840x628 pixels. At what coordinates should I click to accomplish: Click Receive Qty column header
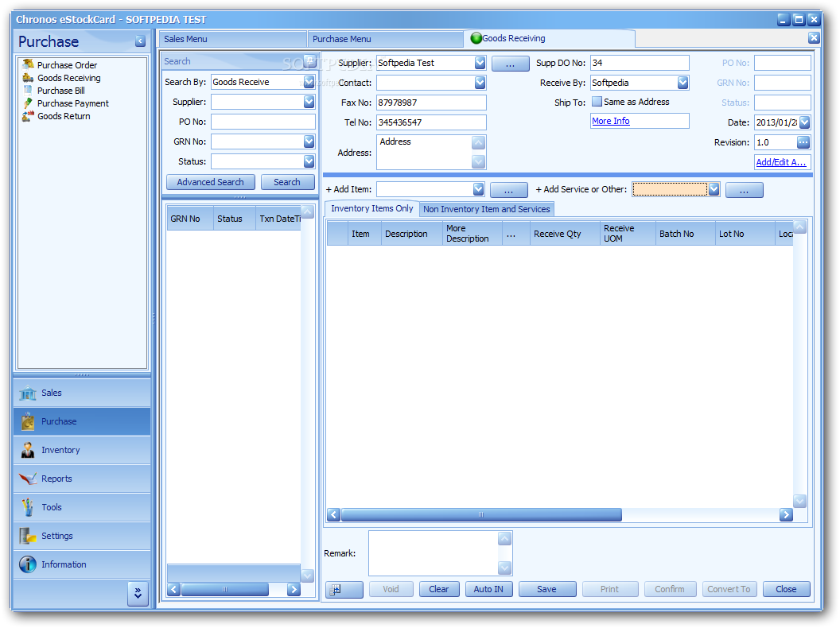point(565,234)
